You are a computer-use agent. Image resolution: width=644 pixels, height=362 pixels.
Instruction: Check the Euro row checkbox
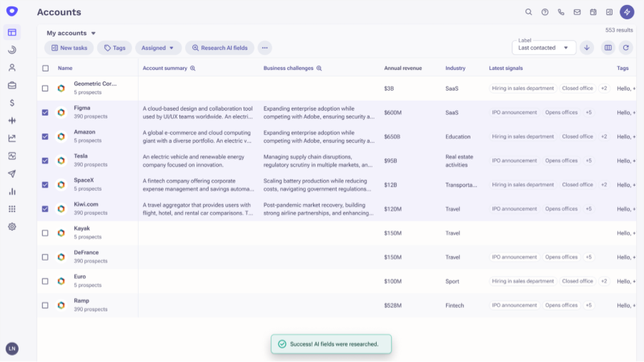(x=45, y=281)
